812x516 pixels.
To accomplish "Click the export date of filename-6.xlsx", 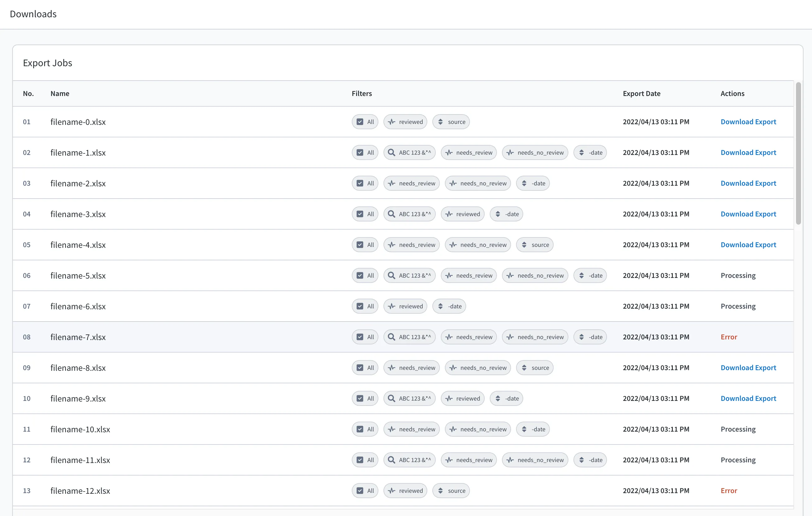I will coord(656,306).
